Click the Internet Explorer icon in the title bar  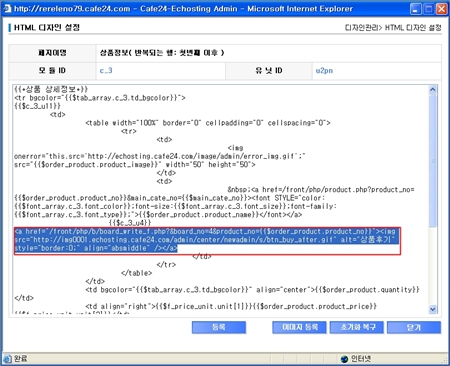coord(7,8)
